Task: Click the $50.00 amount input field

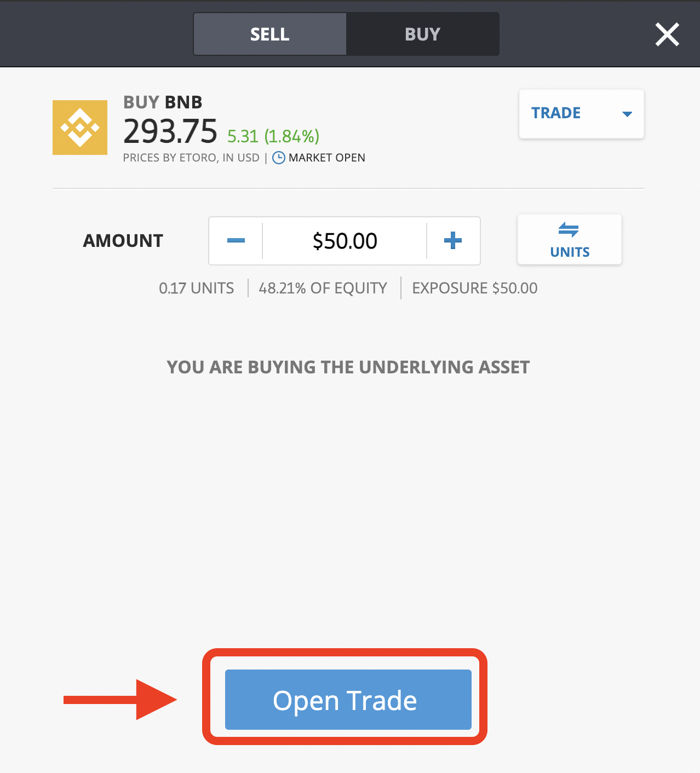Action: click(x=345, y=241)
